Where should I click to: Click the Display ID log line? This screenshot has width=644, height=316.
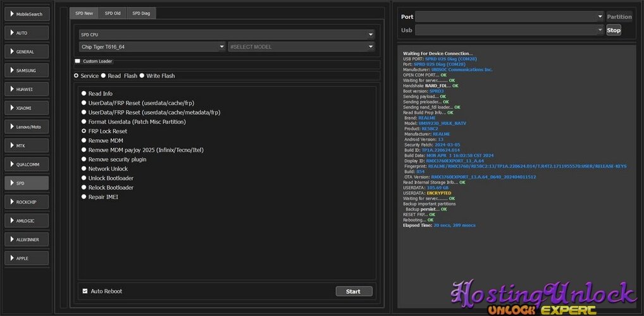click(x=444, y=161)
